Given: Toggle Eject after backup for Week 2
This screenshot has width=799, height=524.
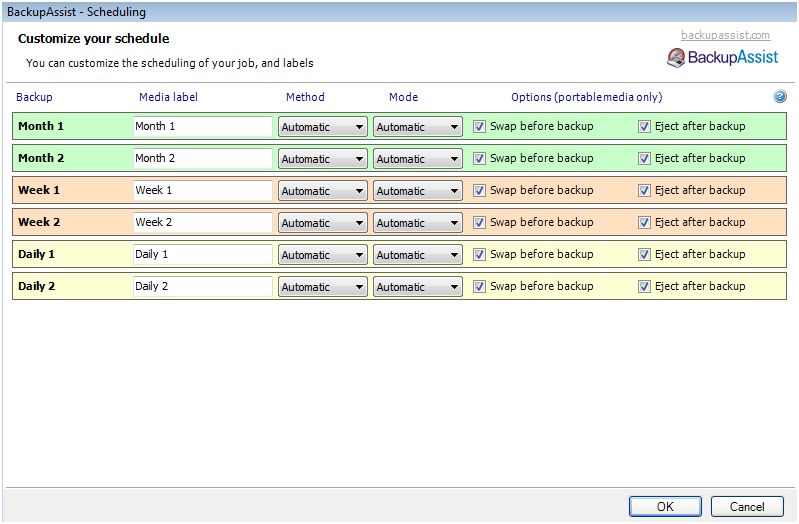Looking at the screenshot, I should click(644, 223).
